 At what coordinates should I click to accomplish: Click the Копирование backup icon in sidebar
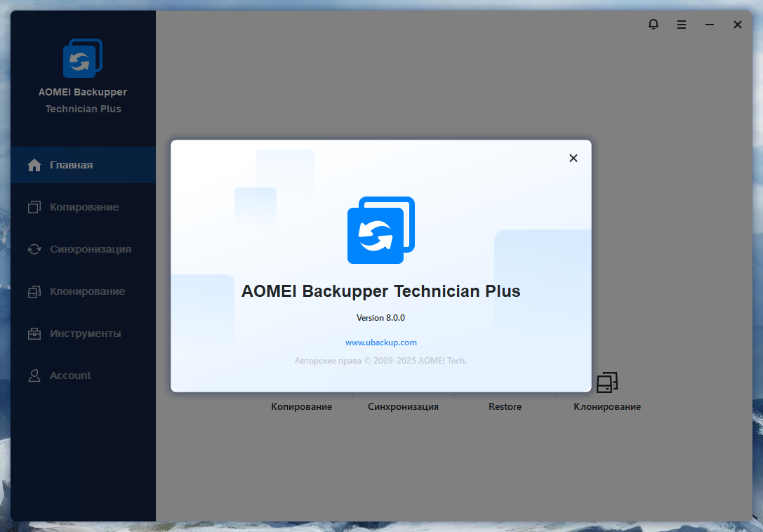pyautogui.click(x=34, y=207)
